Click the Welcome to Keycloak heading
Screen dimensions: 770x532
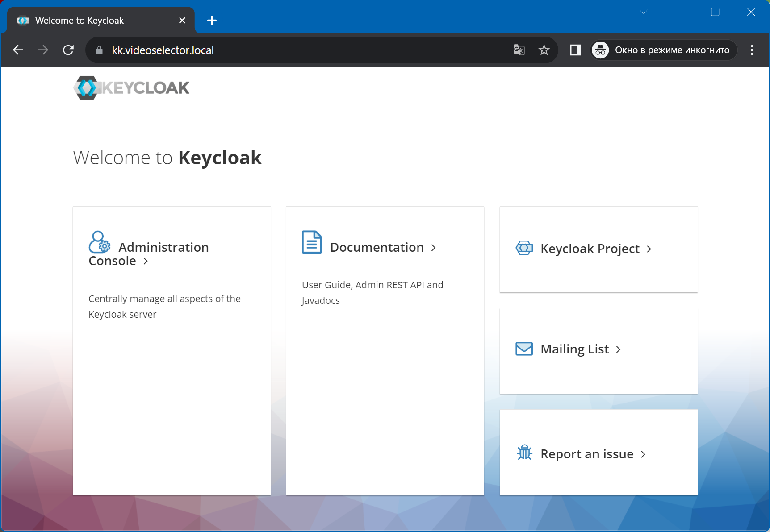tap(167, 158)
